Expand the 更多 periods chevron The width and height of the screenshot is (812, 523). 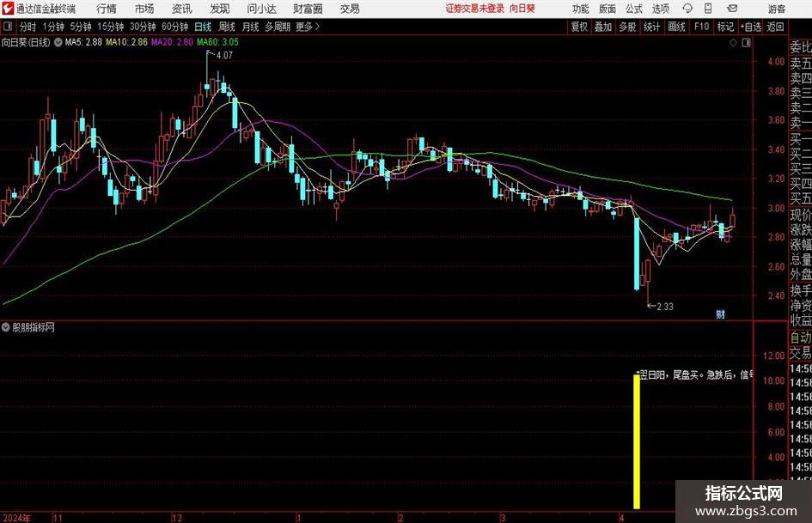click(317, 27)
